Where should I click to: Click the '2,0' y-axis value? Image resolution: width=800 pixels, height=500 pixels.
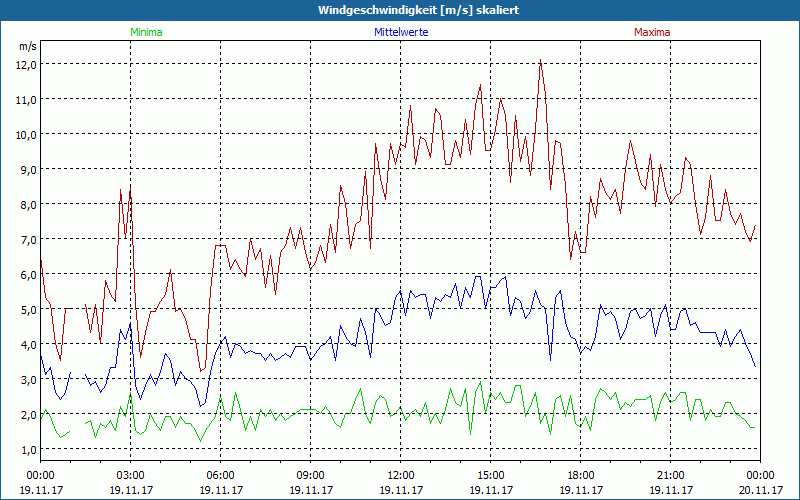pos(28,414)
